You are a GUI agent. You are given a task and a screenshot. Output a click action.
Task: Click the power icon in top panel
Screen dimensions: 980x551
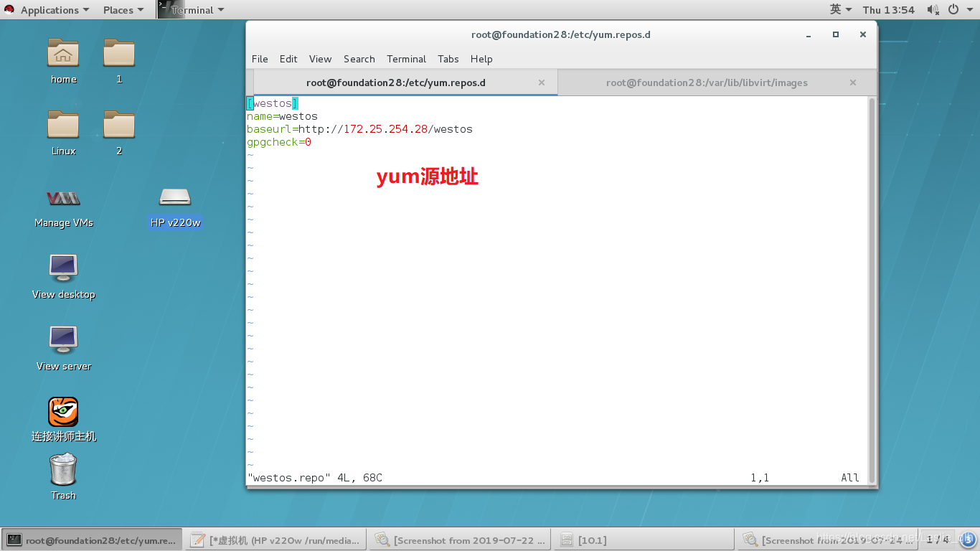953,10
